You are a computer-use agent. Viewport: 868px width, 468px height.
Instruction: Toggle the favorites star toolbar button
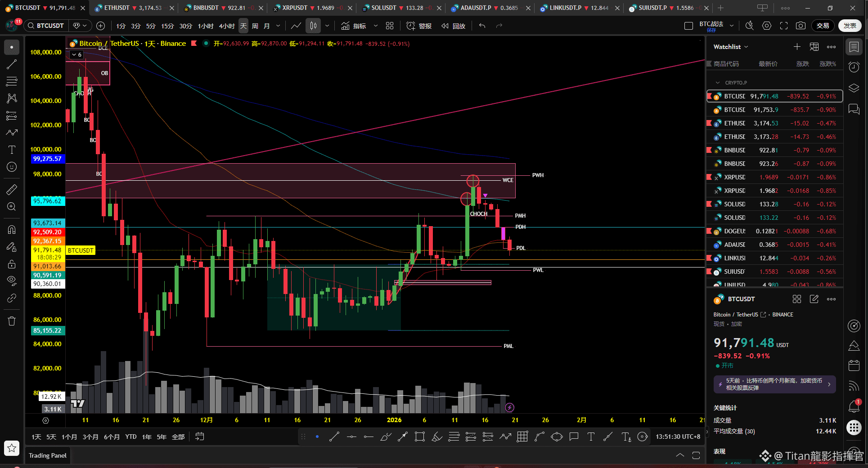coord(12,448)
